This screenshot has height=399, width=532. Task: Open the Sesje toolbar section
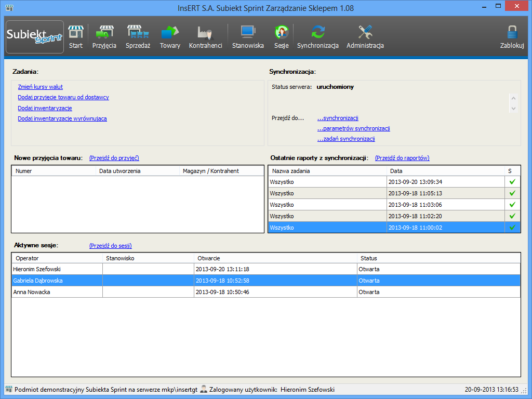click(281, 37)
